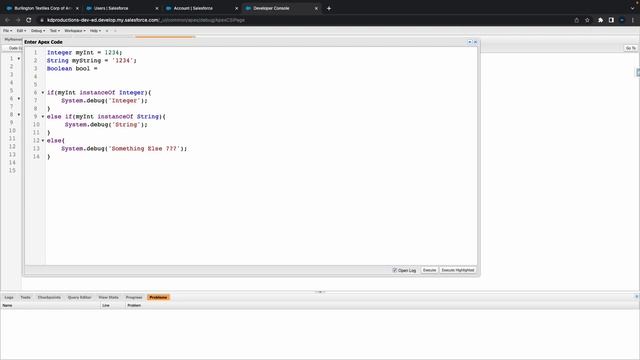Toggle fold arrow on background editor line 6

point(19,99)
